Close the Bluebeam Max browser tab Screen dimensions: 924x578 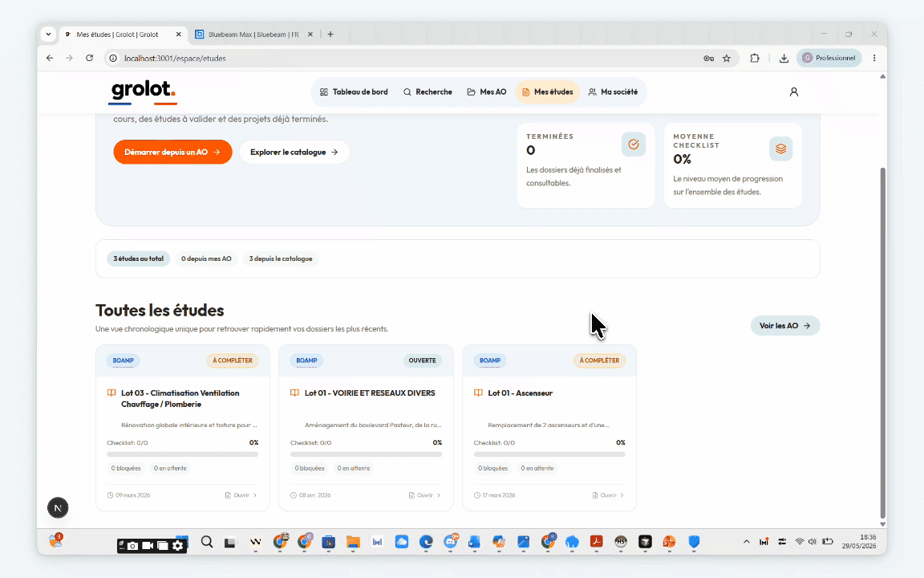pos(310,35)
